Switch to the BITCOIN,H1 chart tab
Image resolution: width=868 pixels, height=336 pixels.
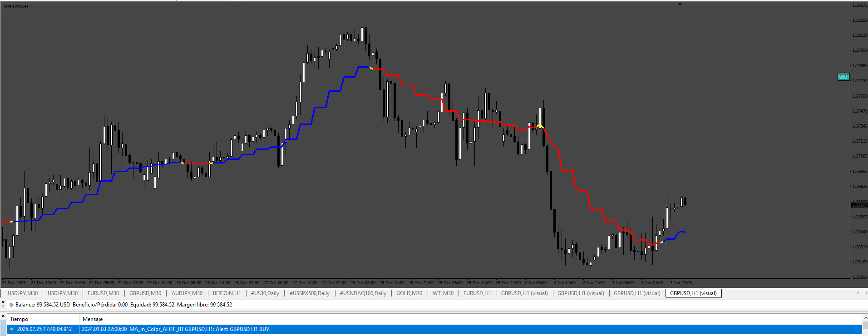[x=227, y=293]
